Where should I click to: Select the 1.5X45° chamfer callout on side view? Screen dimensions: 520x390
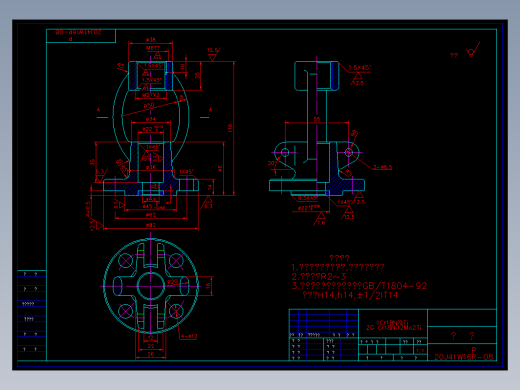(x=359, y=68)
